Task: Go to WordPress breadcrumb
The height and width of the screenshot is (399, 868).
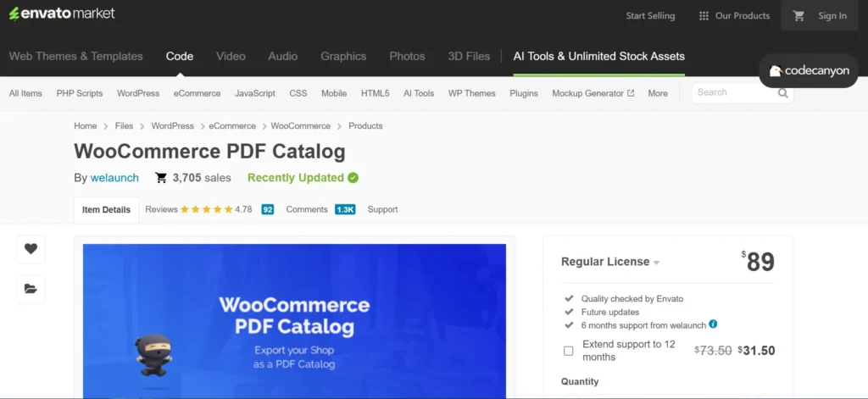Action: (173, 126)
